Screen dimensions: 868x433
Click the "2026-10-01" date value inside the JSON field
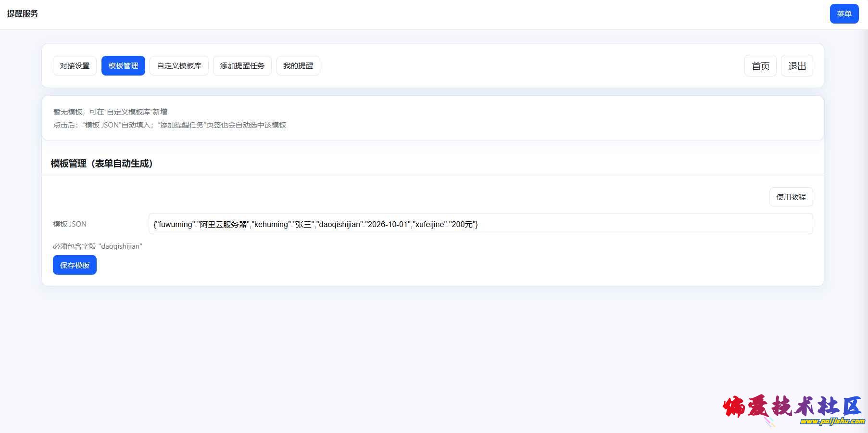pyautogui.click(x=389, y=224)
